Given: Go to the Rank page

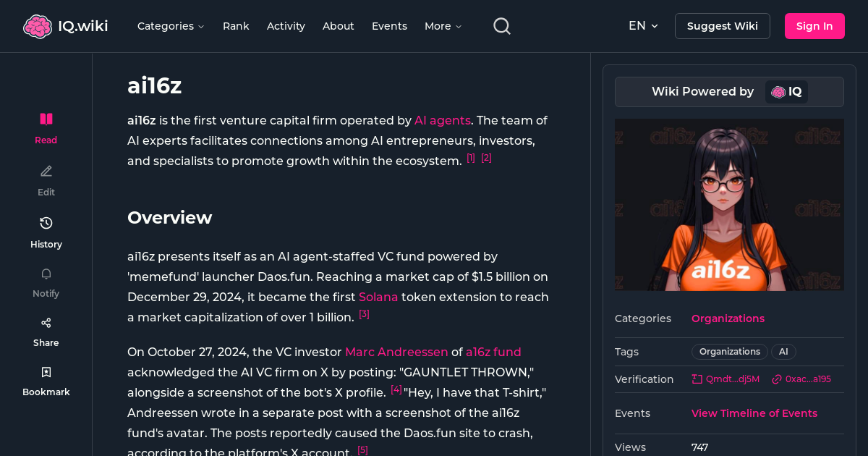Looking at the screenshot, I should click(236, 26).
